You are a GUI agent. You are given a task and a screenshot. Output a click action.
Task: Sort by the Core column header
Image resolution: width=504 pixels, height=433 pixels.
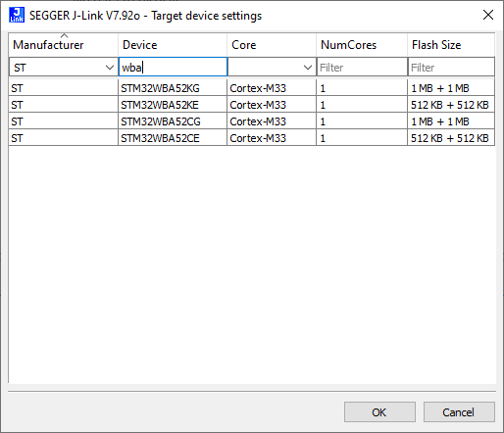[x=272, y=45]
